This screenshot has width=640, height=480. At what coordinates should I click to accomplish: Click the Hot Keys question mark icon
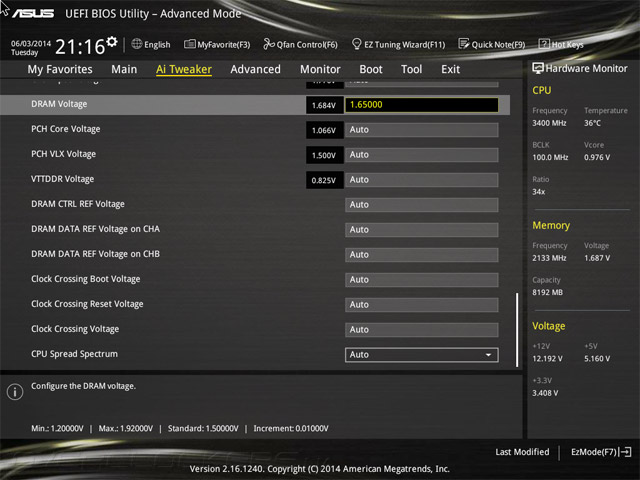tap(544, 44)
